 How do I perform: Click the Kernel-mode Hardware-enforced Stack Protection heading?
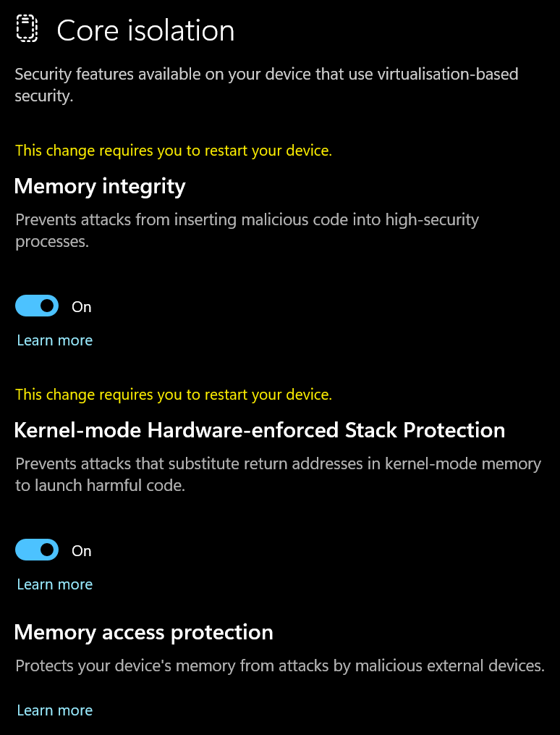(259, 430)
